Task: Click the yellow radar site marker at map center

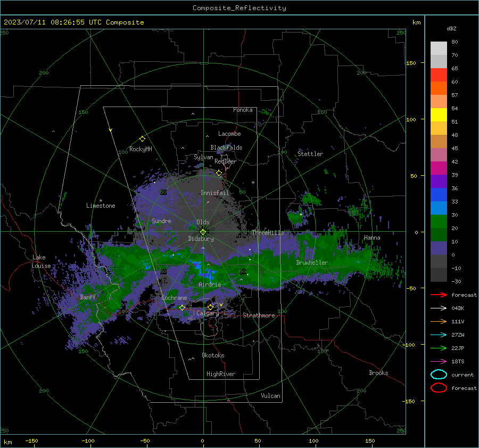Action: (x=203, y=232)
